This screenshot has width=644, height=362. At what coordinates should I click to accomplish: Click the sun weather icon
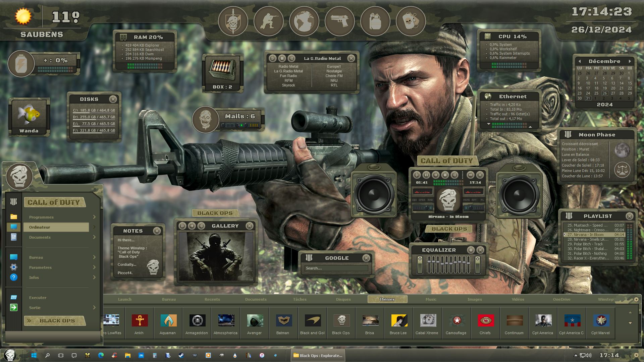point(23,16)
